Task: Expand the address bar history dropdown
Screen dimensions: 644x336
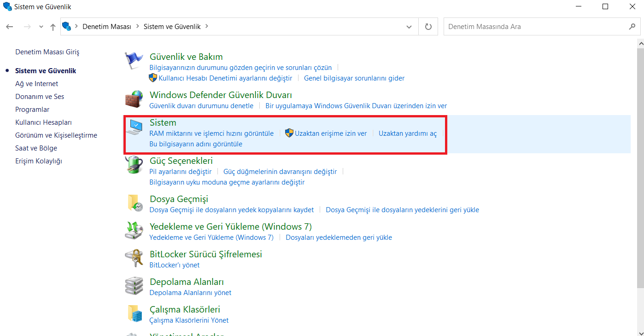Action: tap(409, 27)
